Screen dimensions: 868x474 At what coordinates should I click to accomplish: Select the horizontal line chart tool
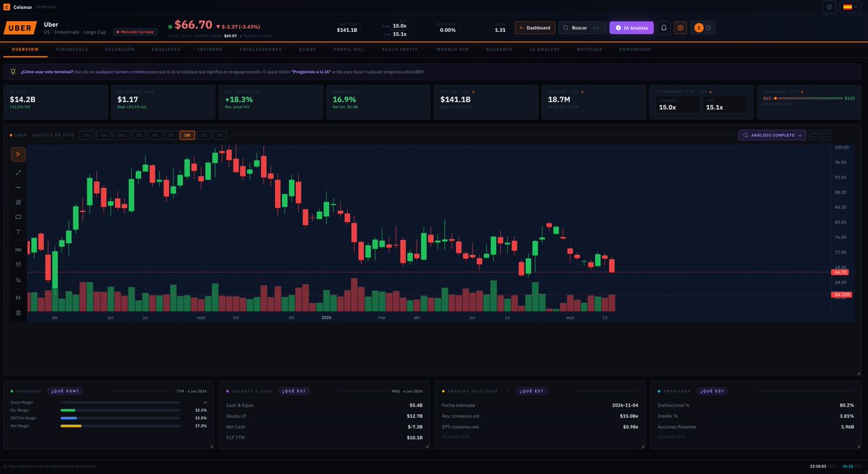pos(18,187)
